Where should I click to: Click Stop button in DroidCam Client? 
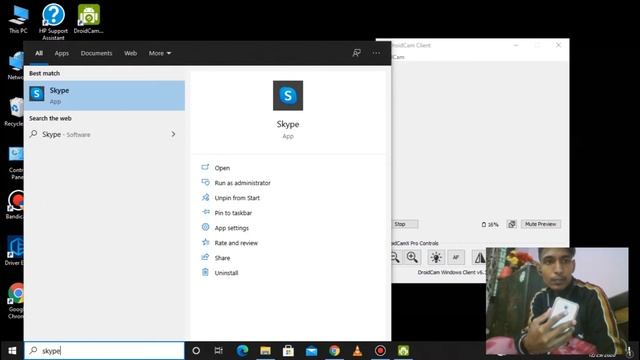(x=404, y=224)
